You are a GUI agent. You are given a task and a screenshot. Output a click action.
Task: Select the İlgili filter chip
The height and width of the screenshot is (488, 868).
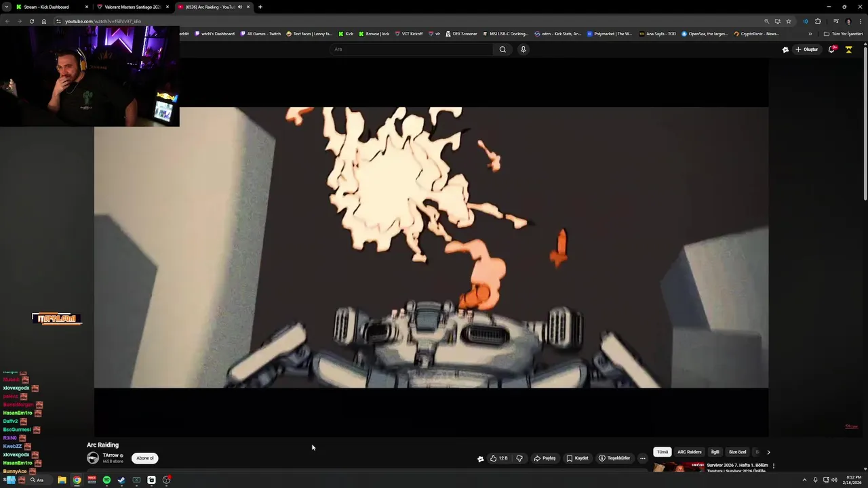click(x=715, y=452)
